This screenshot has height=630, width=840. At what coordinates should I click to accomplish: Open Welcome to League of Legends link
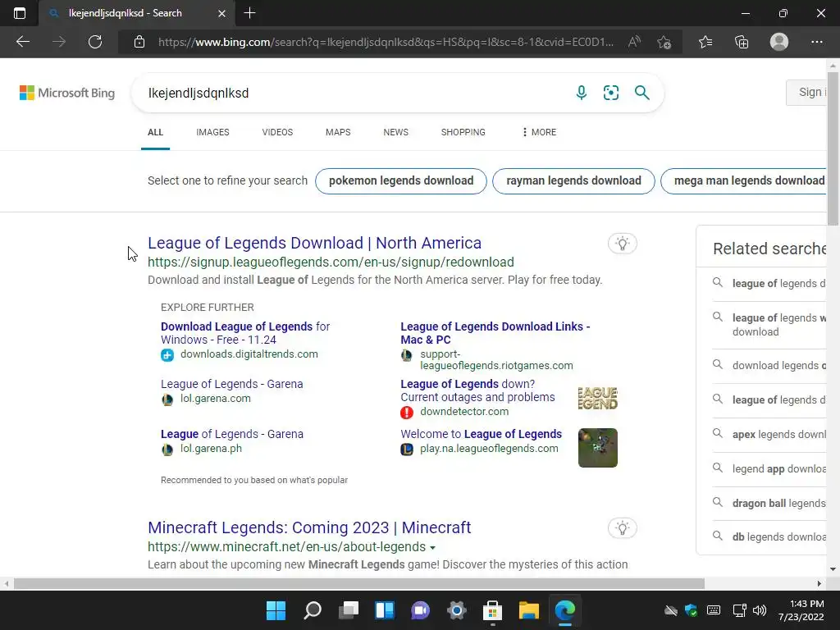tap(481, 434)
